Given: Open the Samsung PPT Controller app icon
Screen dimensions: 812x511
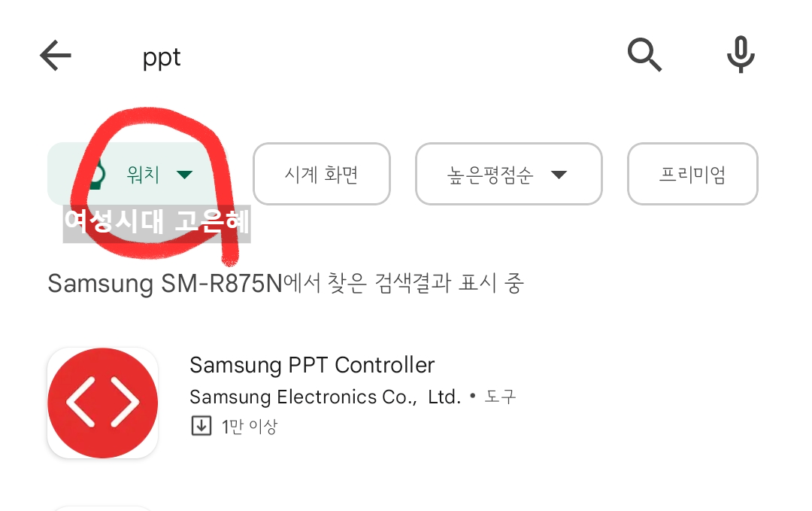Looking at the screenshot, I should (x=102, y=403).
